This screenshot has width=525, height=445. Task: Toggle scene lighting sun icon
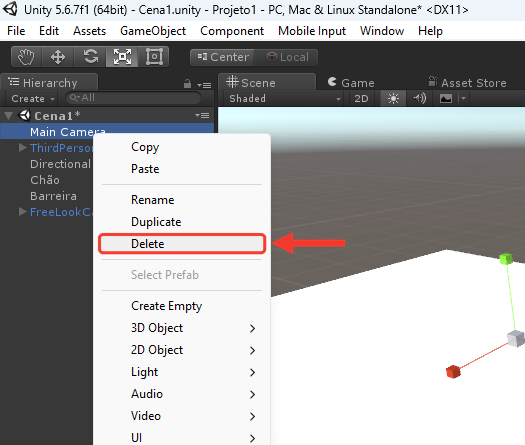click(393, 98)
